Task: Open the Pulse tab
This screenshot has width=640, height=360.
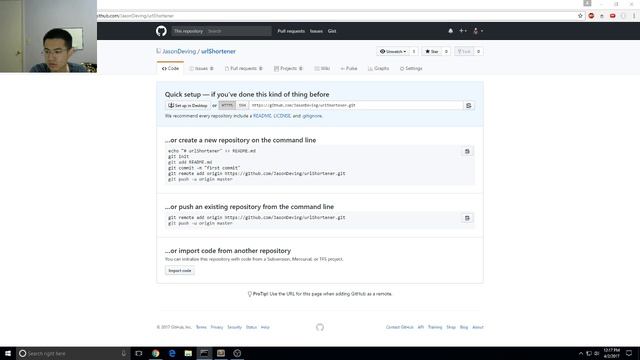Action: (x=349, y=69)
